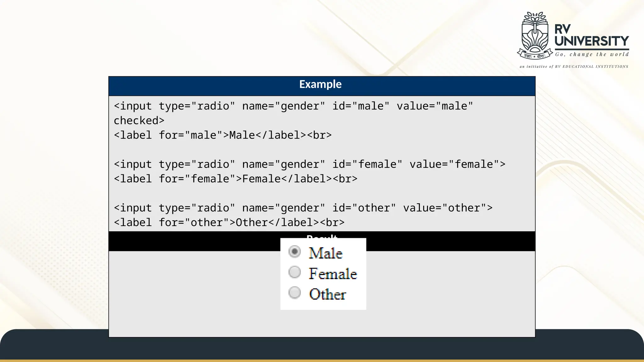Click 'an initiative of RV EDUCATIONAL INSTITUTIONS' text
The width and height of the screenshot is (644, 362).
click(x=574, y=67)
